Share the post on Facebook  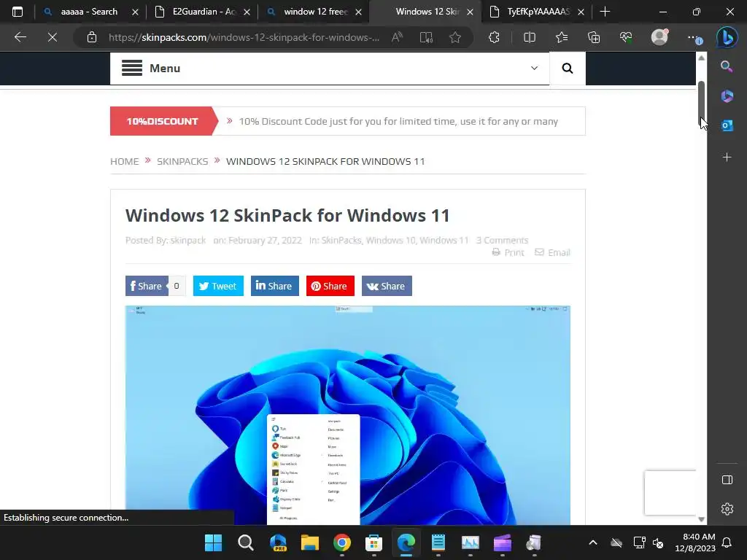(147, 286)
